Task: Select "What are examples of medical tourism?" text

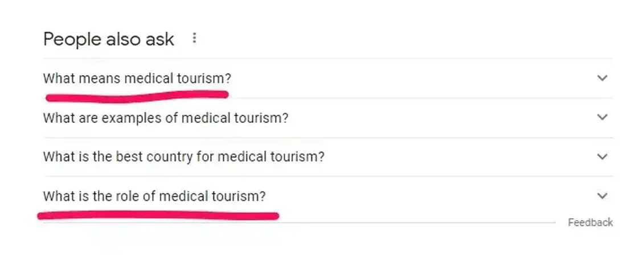Action: [165, 118]
